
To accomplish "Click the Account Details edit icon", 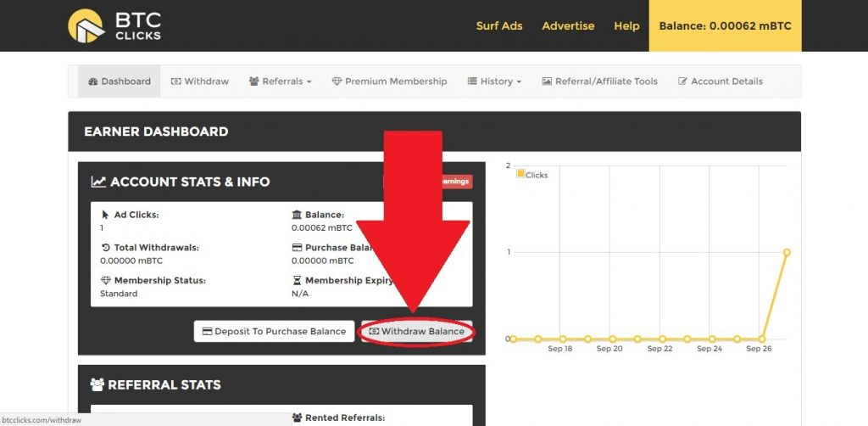I will coord(682,81).
